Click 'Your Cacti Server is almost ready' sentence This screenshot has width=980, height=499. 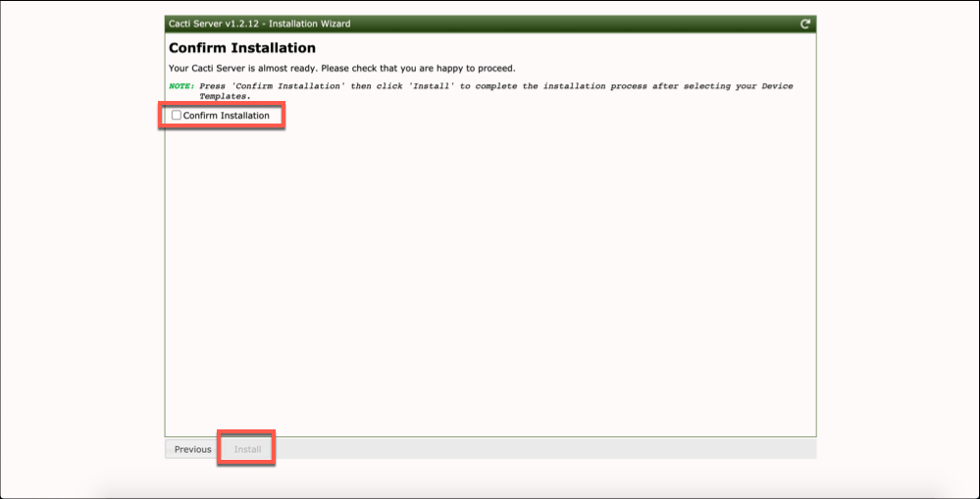point(342,68)
